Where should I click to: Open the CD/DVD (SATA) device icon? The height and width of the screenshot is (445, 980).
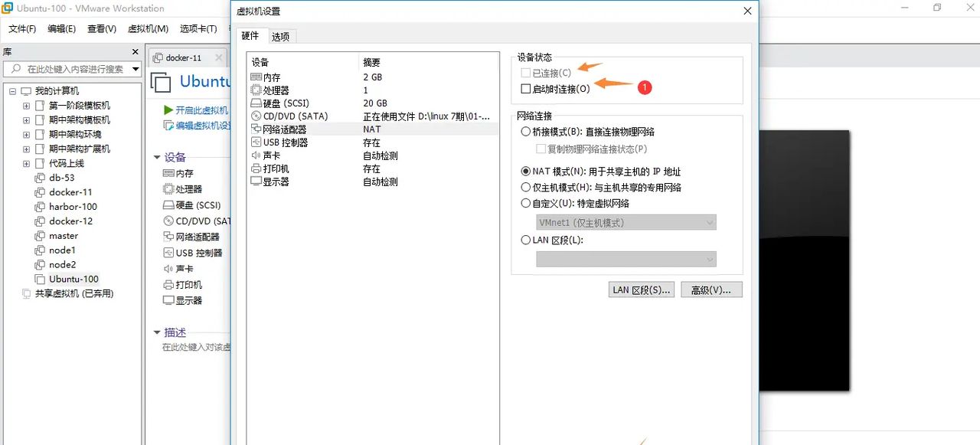pyautogui.click(x=255, y=116)
